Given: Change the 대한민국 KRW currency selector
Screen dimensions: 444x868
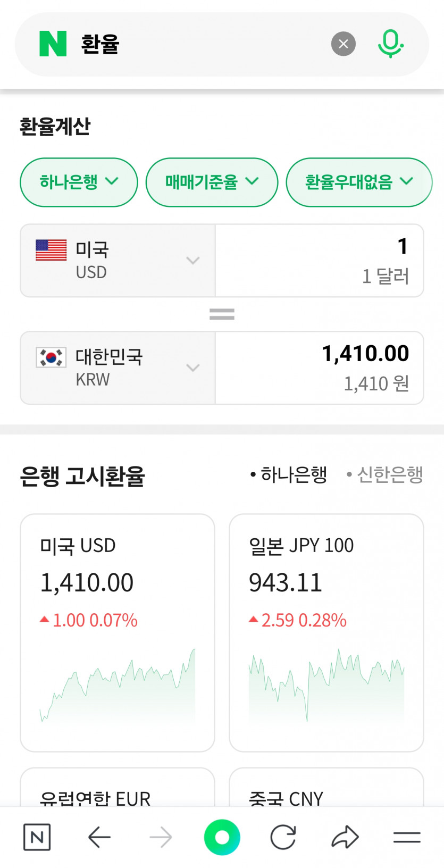Looking at the screenshot, I should [118, 368].
